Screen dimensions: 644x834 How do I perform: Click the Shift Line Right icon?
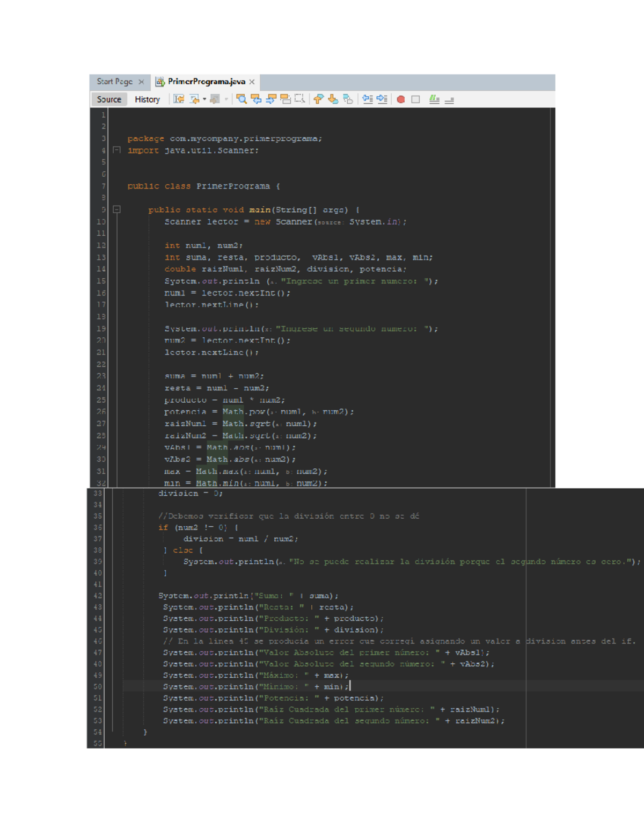(x=382, y=99)
